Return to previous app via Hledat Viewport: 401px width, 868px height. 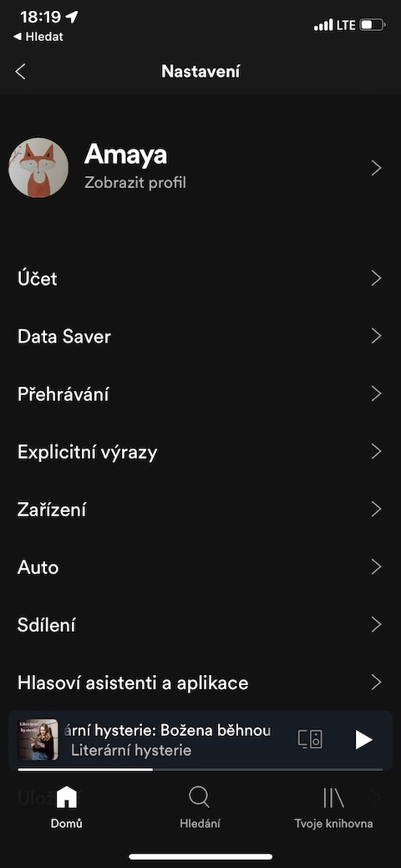(x=38, y=37)
